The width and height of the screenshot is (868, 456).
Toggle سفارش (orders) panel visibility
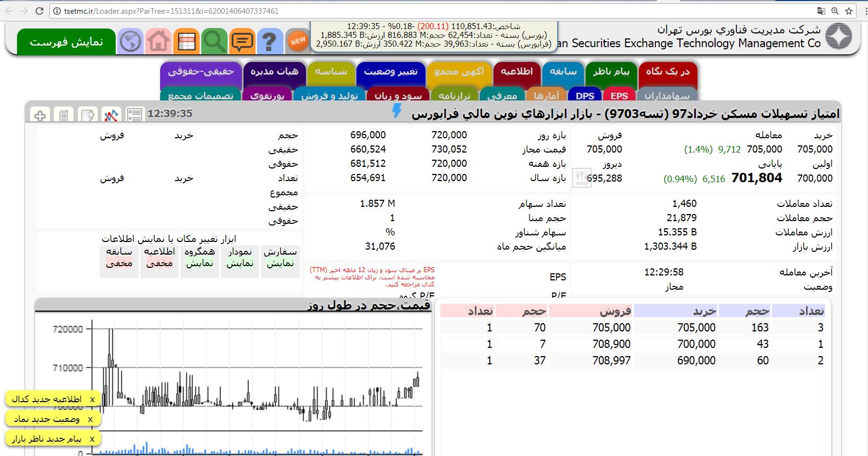click(x=280, y=258)
